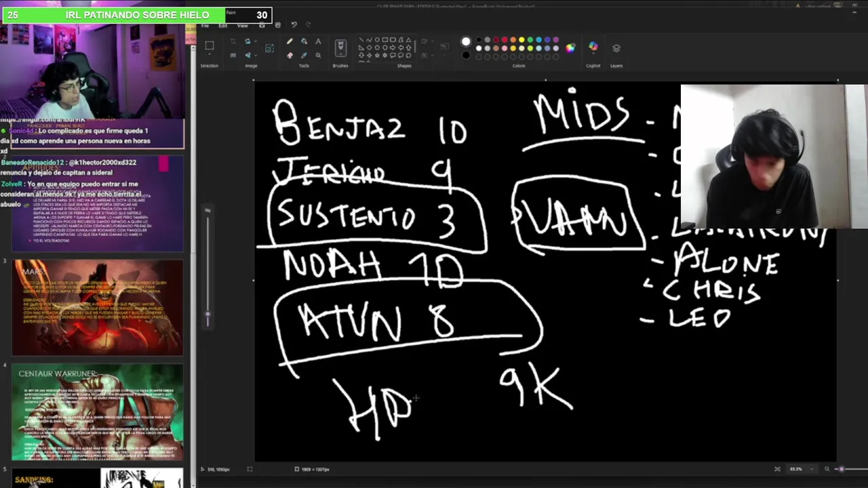Pick the red color swatch

click(x=505, y=39)
